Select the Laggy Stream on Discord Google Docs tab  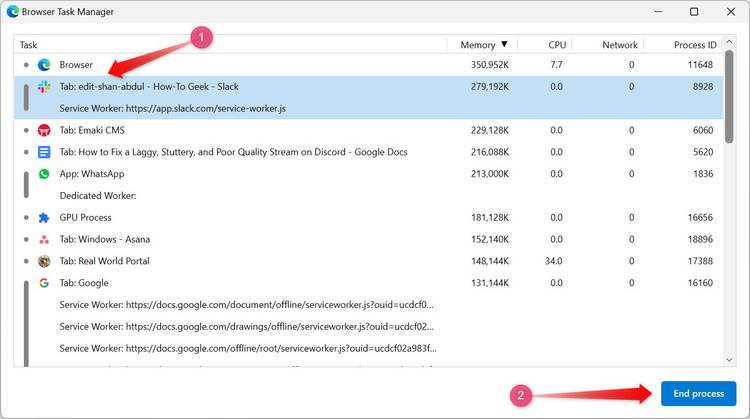[368, 152]
